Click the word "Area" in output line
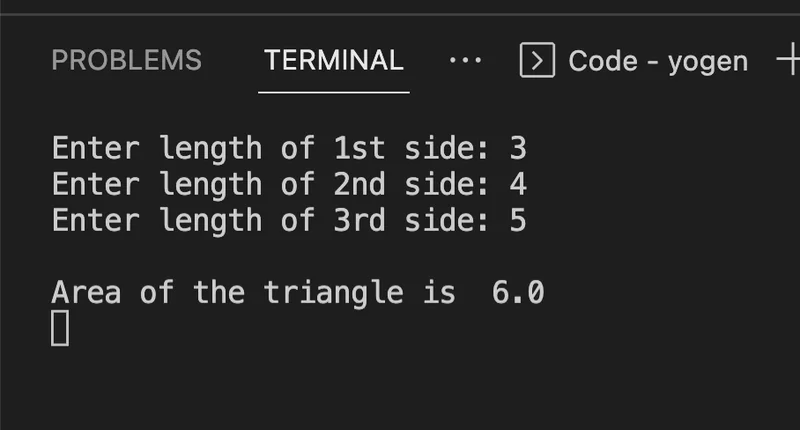Viewport: 800px width, 430px height. click(x=86, y=293)
